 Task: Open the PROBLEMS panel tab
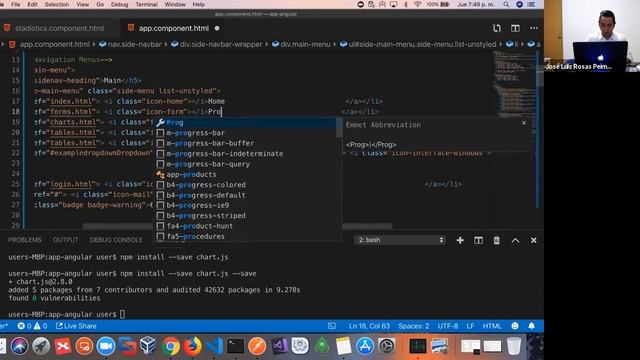pos(25,240)
